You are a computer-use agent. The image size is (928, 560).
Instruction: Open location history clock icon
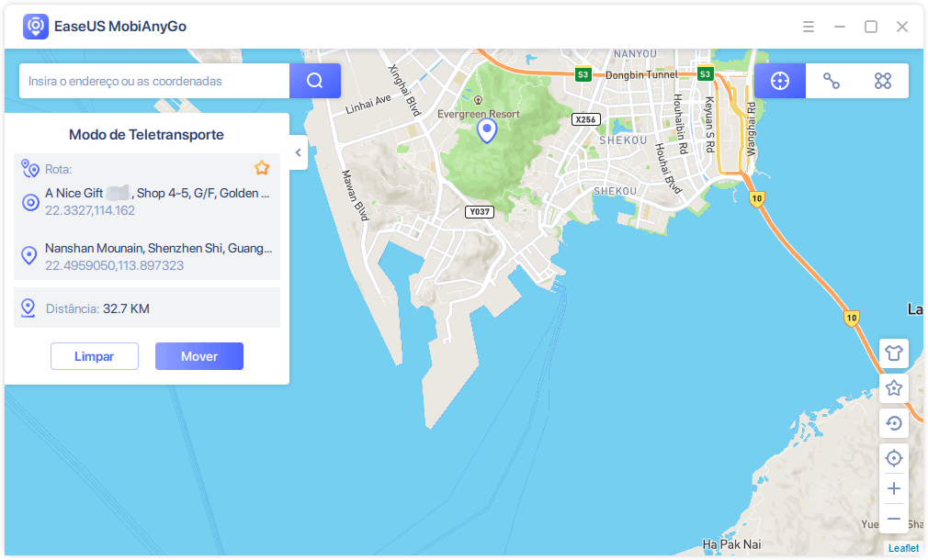coord(893,423)
